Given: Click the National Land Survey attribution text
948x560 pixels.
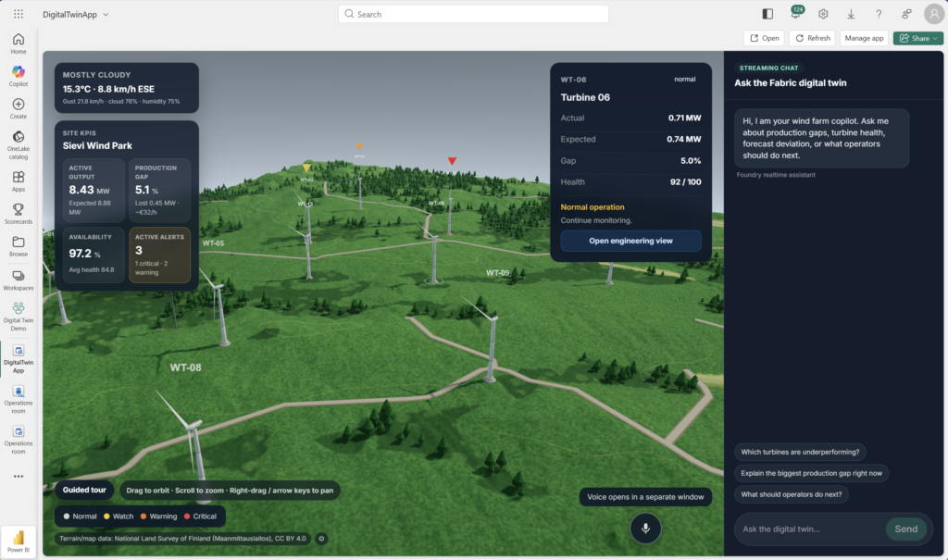Looking at the screenshot, I should [x=182, y=538].
